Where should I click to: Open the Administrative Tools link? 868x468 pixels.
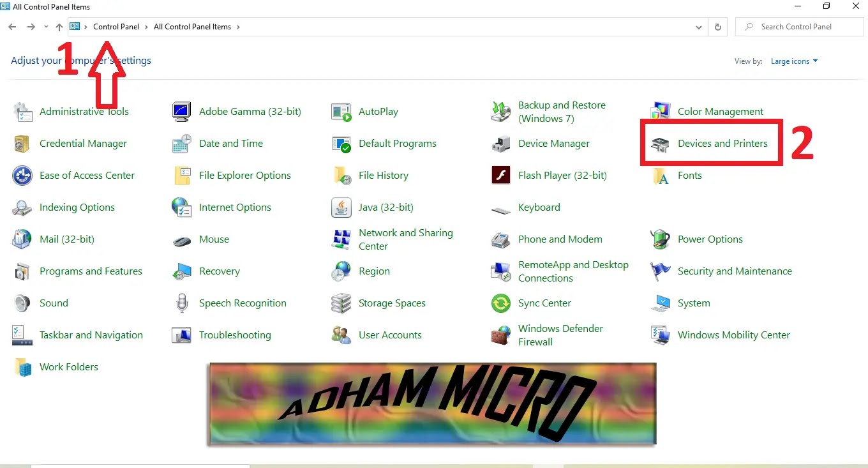[x=84, y=112]
